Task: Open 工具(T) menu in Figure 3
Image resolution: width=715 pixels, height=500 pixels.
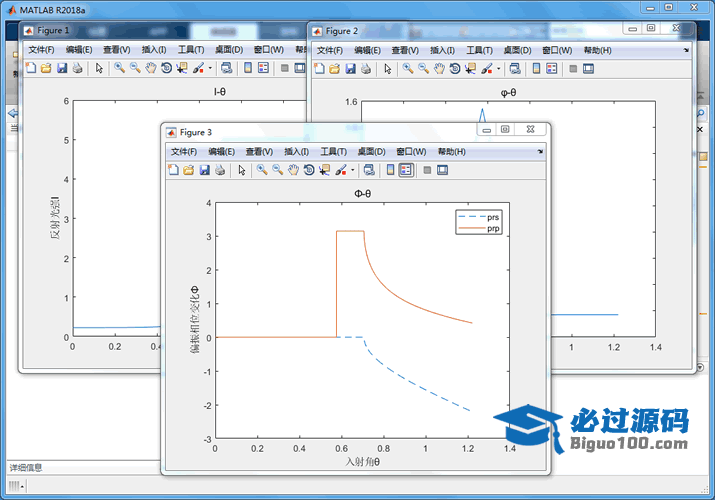Action: (x=333, y=151)
